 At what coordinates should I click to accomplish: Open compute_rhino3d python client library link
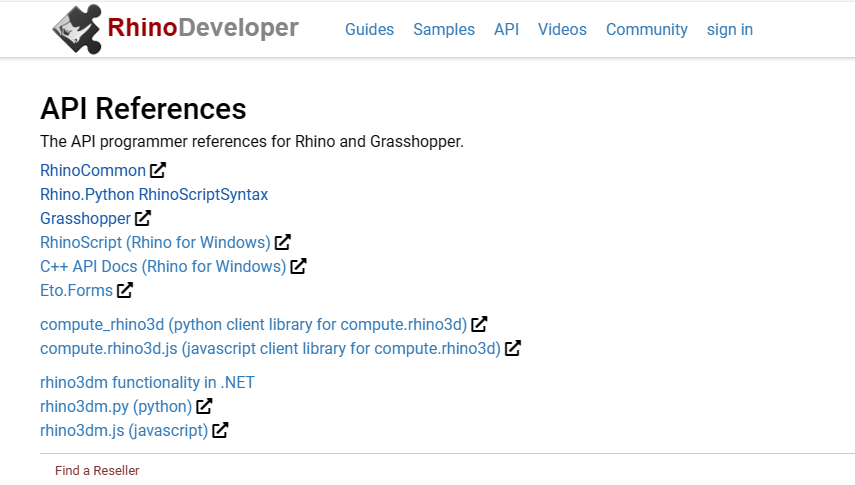click(x=254, y=324)
